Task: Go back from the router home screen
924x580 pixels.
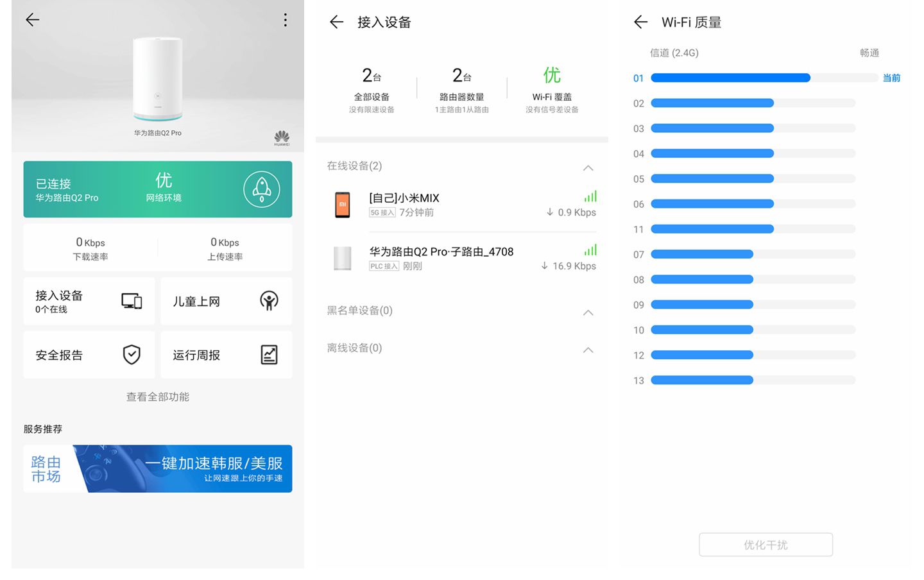Action: [x=32, y=20]
